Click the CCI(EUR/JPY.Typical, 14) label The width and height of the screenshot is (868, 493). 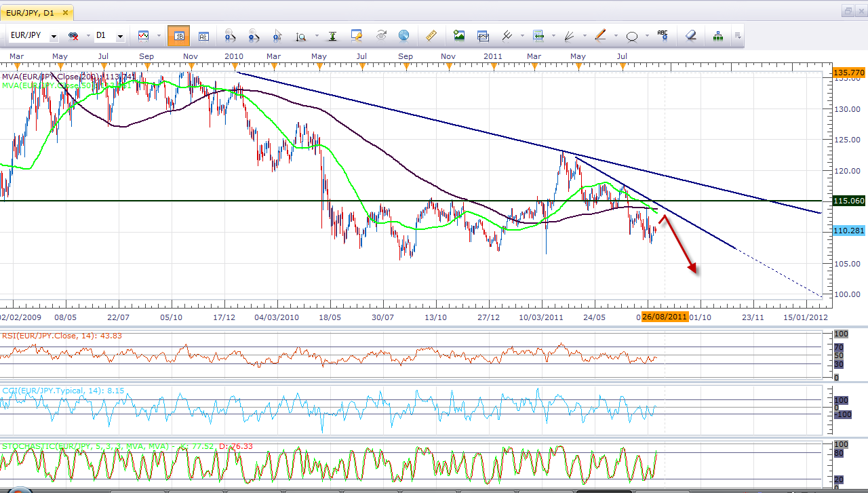coord(63,391)
